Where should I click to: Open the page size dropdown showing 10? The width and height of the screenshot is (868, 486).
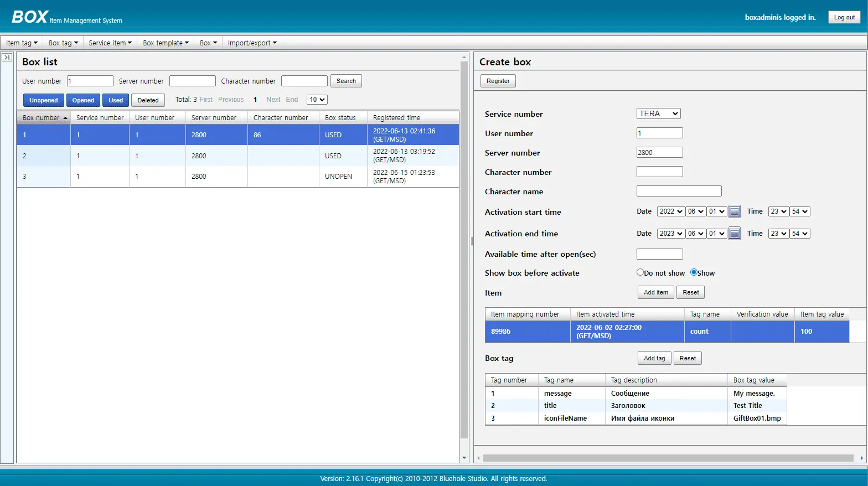point(317,100)
